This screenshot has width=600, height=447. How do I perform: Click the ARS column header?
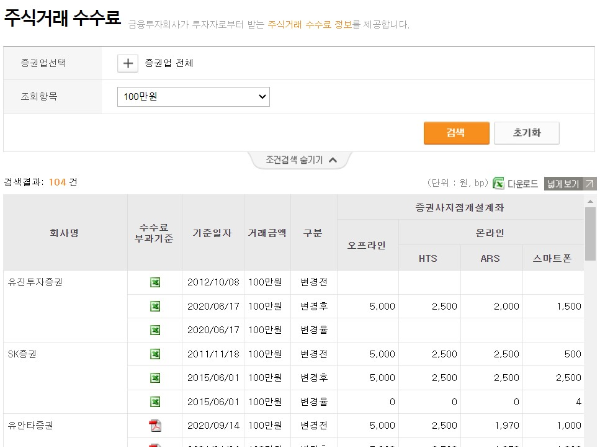490,259
